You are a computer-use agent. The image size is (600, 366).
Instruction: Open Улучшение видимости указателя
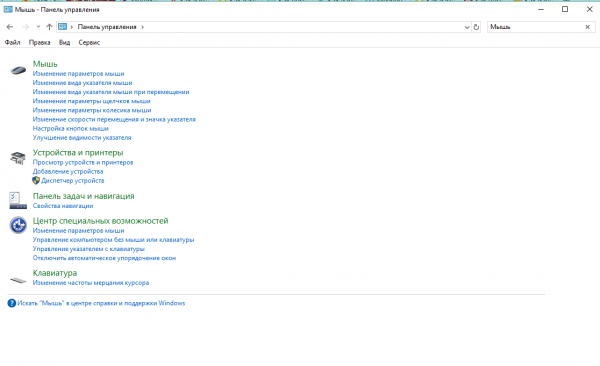click(x=82, y=138)
